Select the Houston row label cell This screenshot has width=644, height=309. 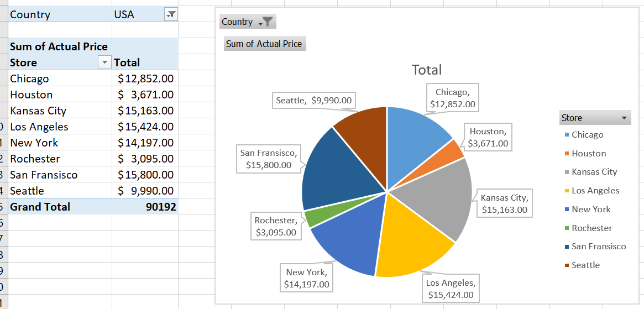pyautogui.click(x=60, y=95)
